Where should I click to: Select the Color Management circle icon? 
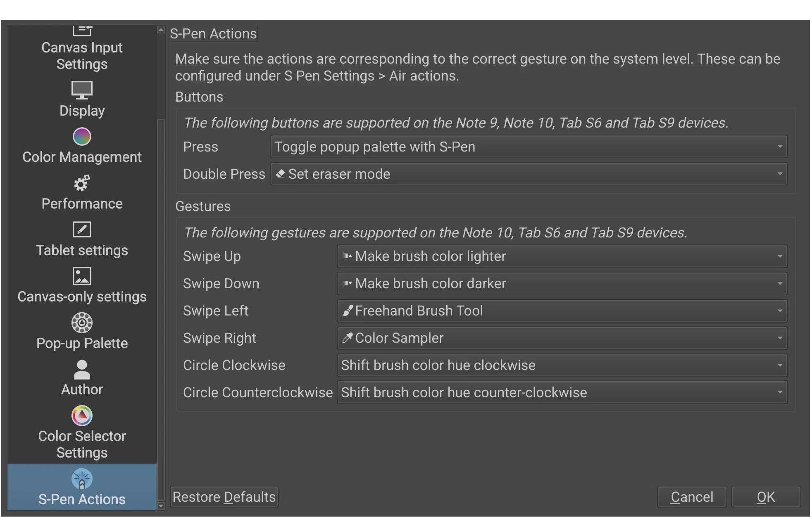82,137
